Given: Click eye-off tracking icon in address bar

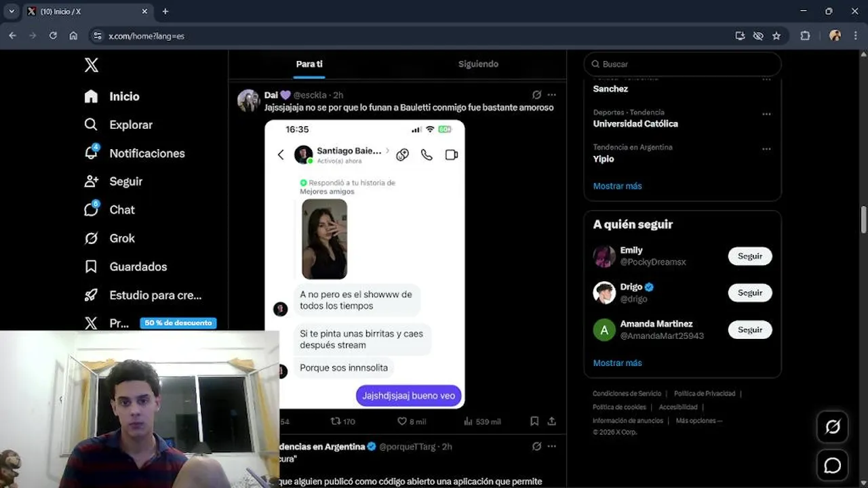Looking at the screenshot, I should [758, 36].
